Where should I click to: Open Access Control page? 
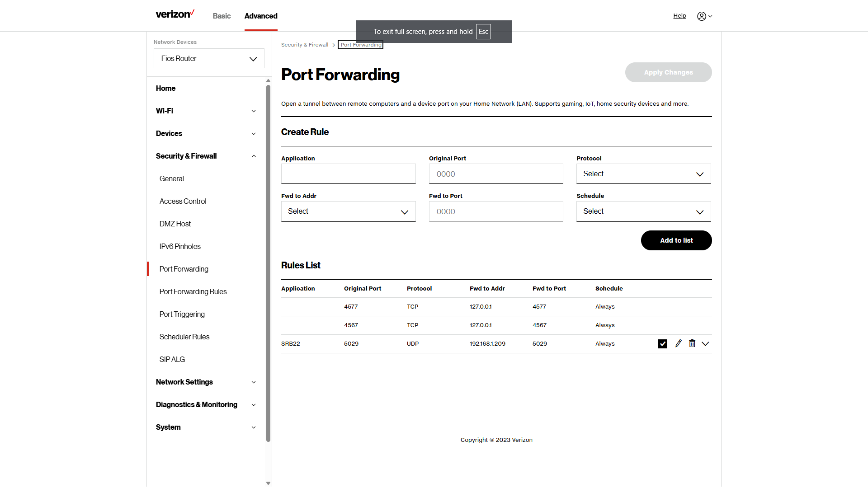(183, 201)
